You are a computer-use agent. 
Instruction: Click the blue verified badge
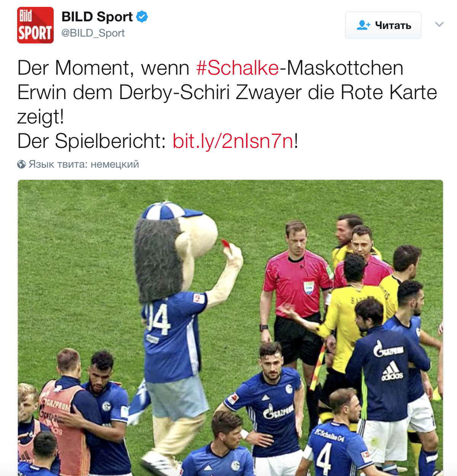pyautogui.click(x=142, y=17)
